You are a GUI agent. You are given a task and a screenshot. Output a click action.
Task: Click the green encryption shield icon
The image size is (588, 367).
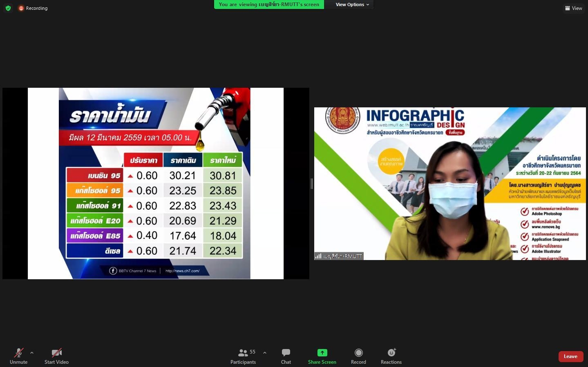pyautogui.click(x=8, y=8)
